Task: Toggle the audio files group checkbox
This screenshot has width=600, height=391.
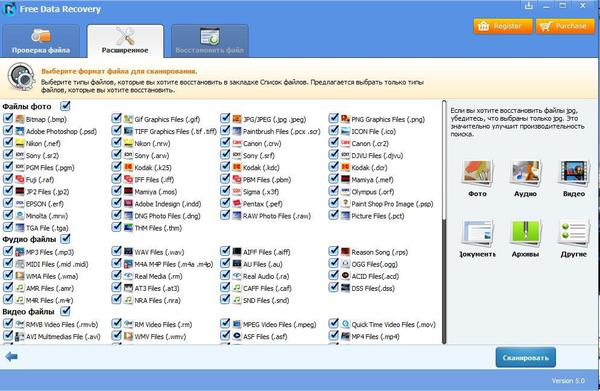Action: tap(65, 239)
